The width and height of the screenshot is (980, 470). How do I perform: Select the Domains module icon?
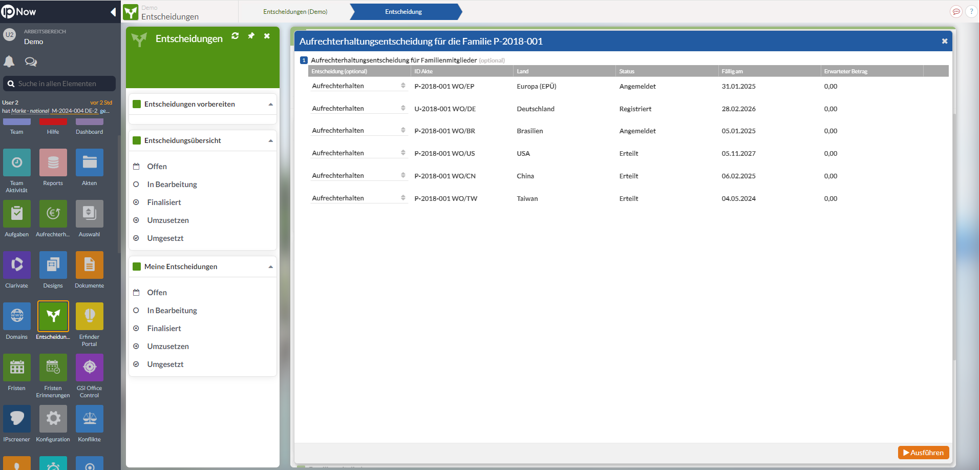click(x=17, y=317)
